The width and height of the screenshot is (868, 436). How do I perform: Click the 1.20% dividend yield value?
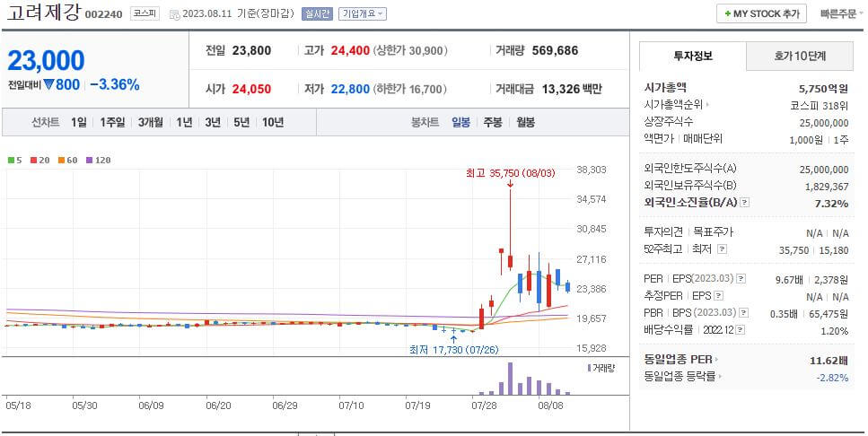pyautogui.click(x=835, y=331)
